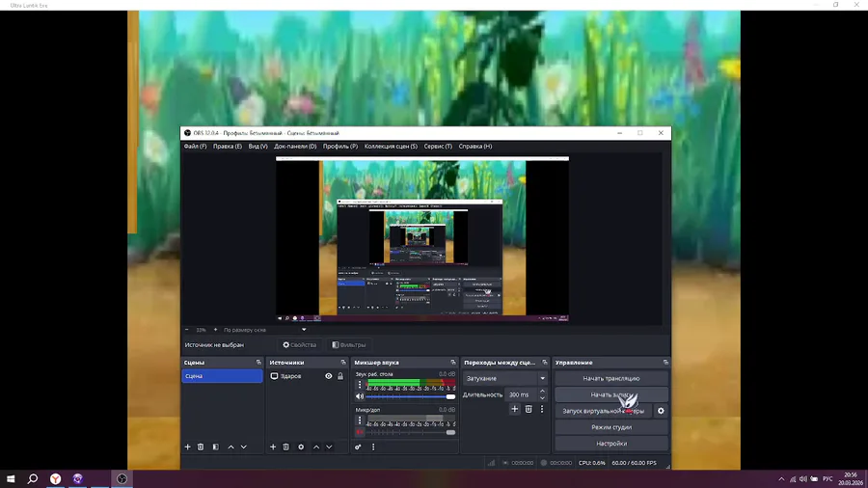The width and height of the screenshot is (868, 488).
Task: Click the Фильтры source toolbar button
Action: 349,344
